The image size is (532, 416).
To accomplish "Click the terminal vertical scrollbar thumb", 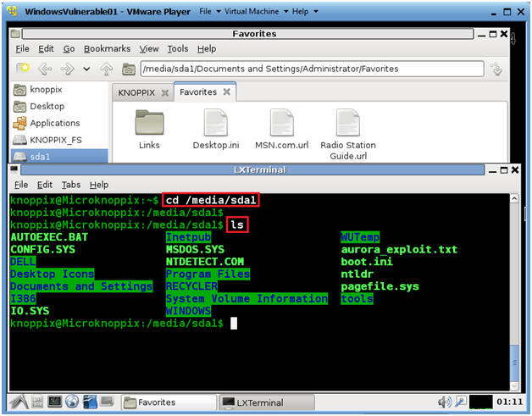I will pyautogui.click(x=514, y=363).
